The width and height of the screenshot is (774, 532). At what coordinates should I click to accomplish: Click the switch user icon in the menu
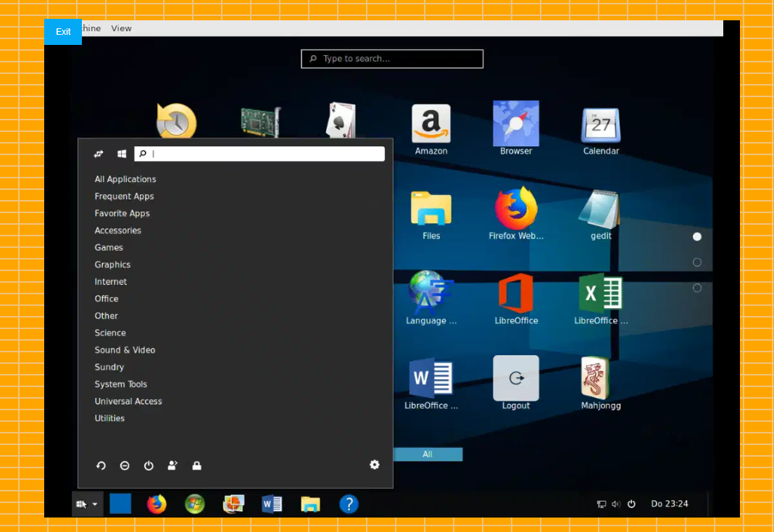tap(172, 465)
